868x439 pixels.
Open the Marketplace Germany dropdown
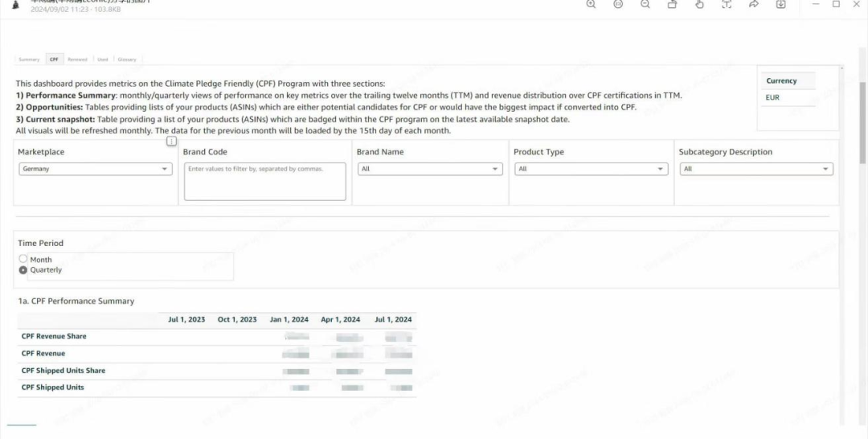point(95,170)
